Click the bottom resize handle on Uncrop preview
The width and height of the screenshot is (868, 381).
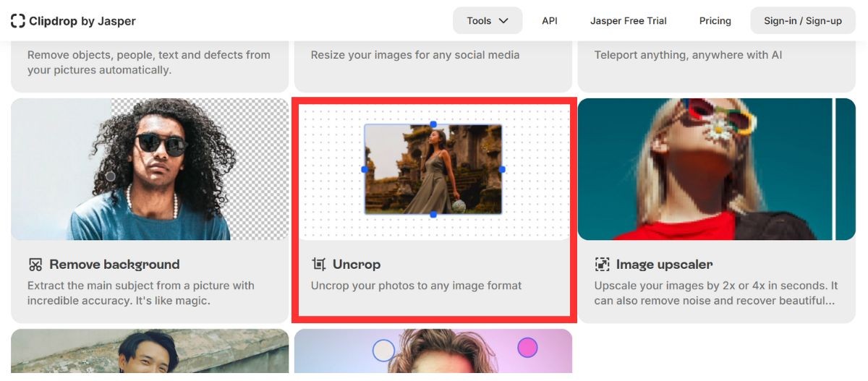[433, 215]
